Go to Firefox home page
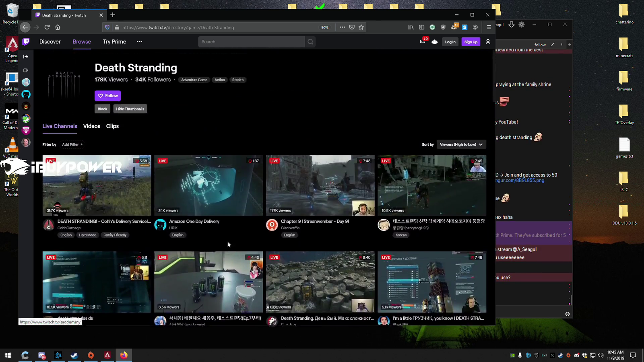 (58, 27)
